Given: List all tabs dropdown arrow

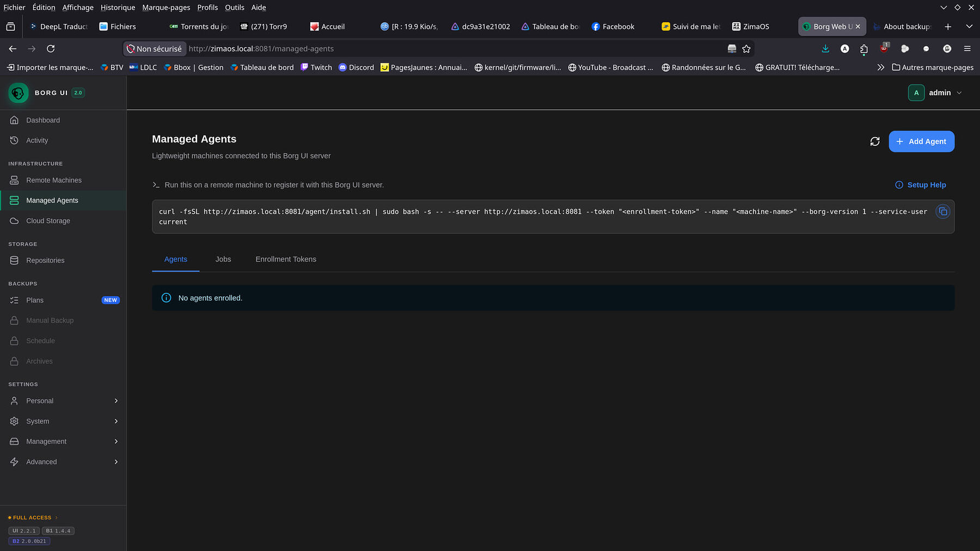Looking at the screenshot, I should click(969, 27).
